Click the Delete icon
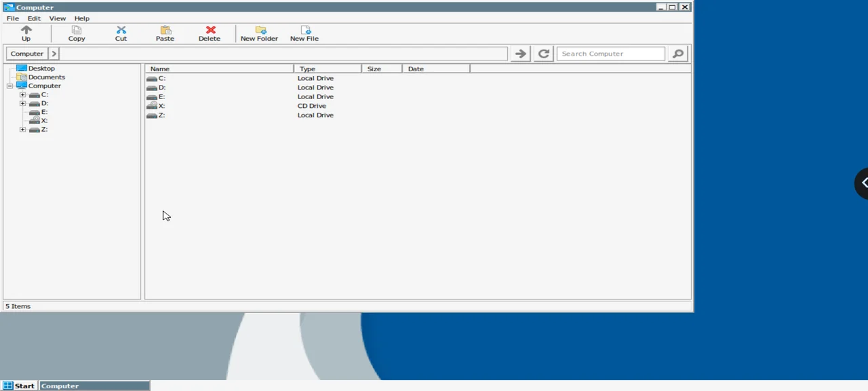Viewport: 868px width, 391px height. click(209, 31)
